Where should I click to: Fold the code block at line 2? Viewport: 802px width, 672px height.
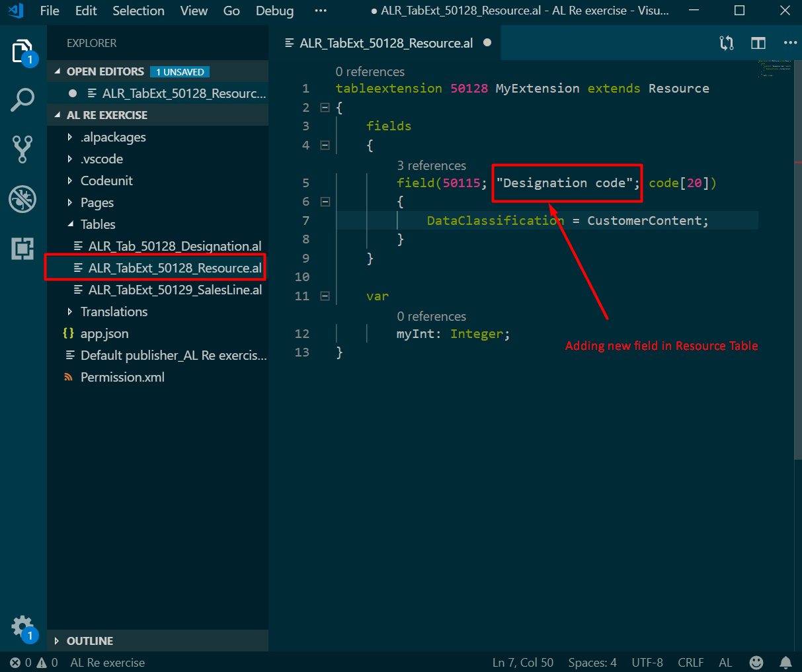click(x=325, y=107)
